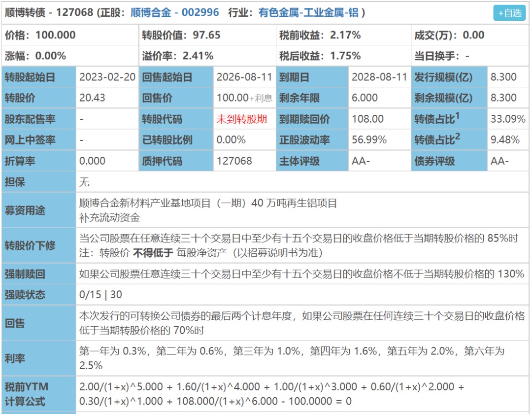
Task: Click the 转股价 value 20.43
Action: (x=92, y=98)
